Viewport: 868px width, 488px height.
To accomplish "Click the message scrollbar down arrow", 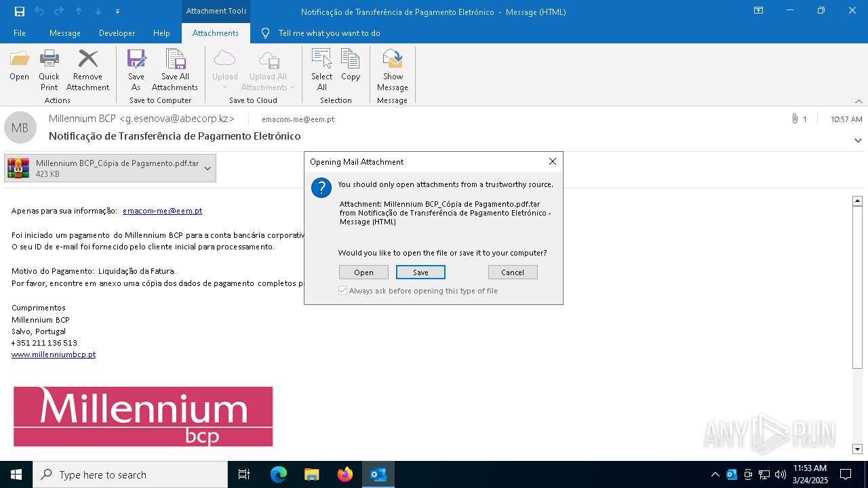I will [x=857, y=449].
